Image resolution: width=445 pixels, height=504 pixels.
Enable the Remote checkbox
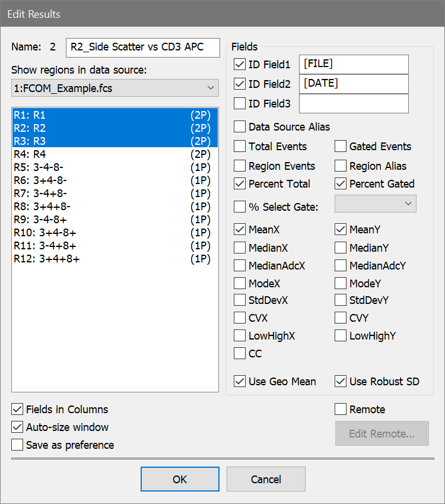[x=341, y=410]
